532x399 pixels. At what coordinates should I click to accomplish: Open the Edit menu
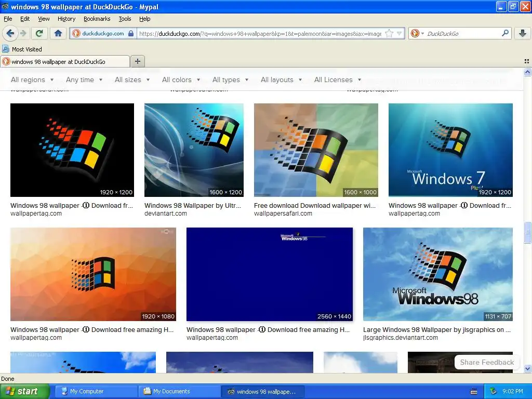(x=25, y=19)
